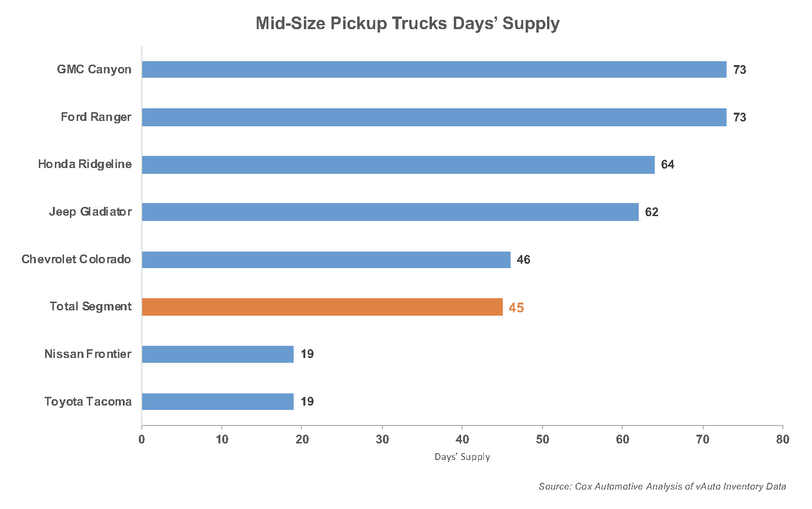
Task: Select the Ford Ranger bar
Action: pos(434,117)
